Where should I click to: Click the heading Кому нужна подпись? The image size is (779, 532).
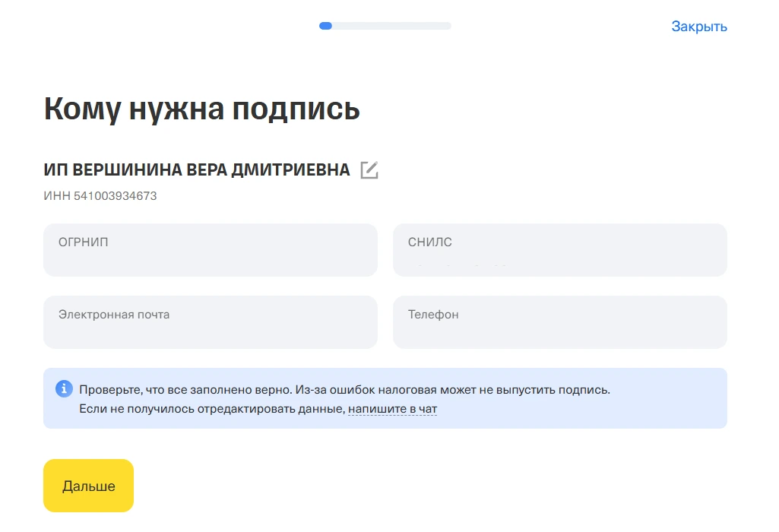point(201,109)
